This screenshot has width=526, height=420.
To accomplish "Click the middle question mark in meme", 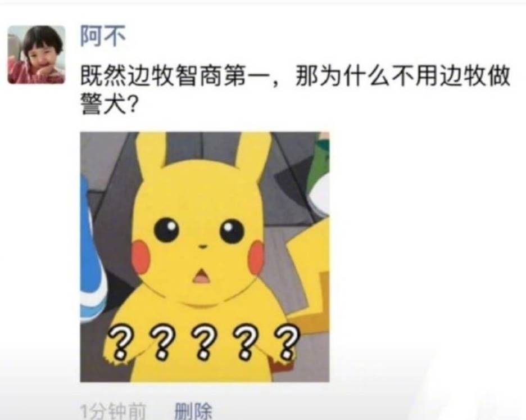I will click(x=203, y=342).
